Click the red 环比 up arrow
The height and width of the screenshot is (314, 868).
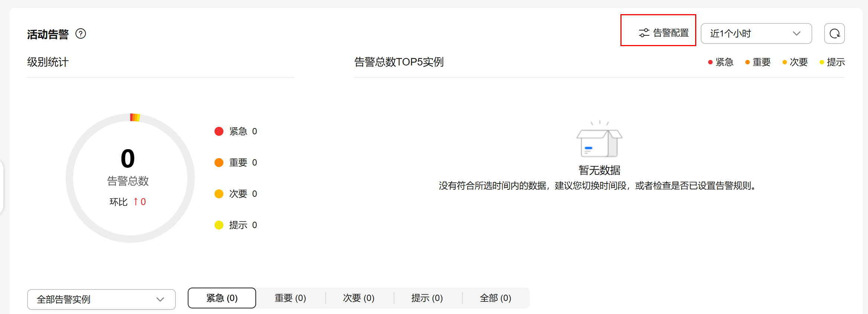[x=136, y=202]
